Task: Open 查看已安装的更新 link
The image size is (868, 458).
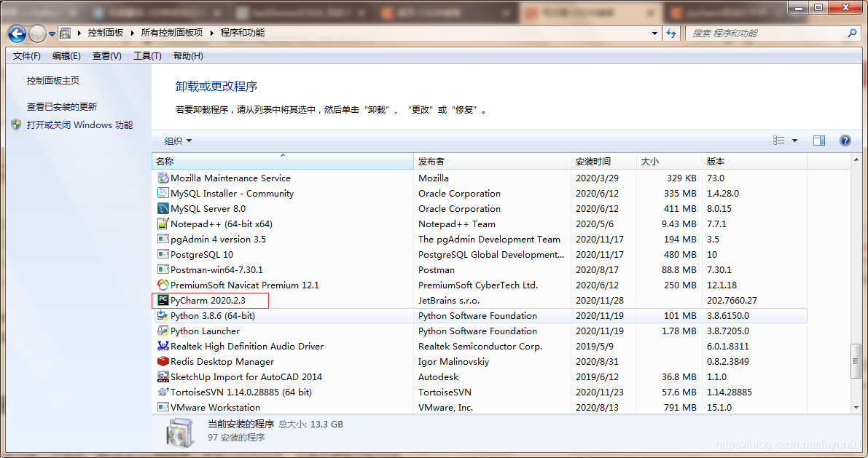Action: coord(62,107)
